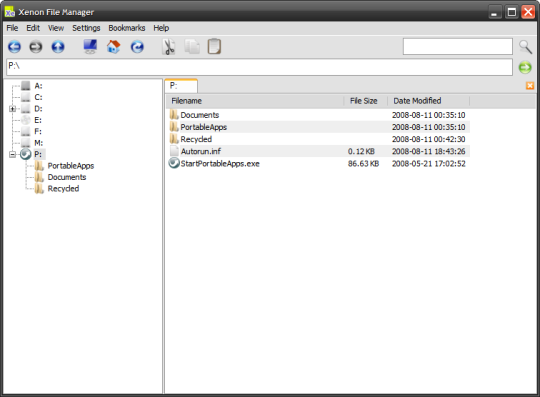The width and height of the screenshot is (540, 397).
Task: Click the P:\ address path field
Action: coord(259,67)
